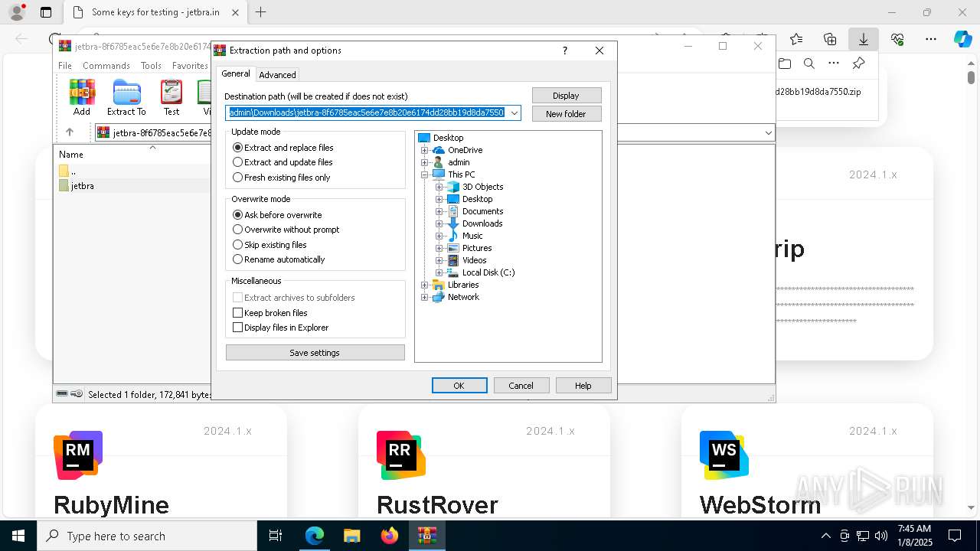Expand 3D Objects tree node

coord(439,187)
